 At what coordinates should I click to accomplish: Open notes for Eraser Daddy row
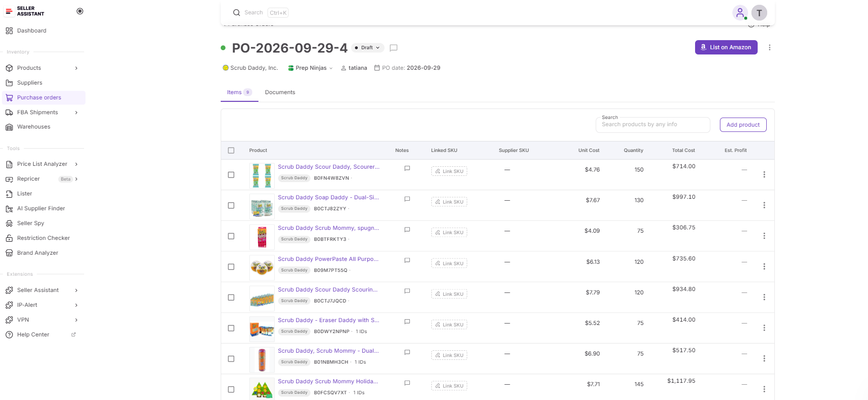(x=407, y=322)
